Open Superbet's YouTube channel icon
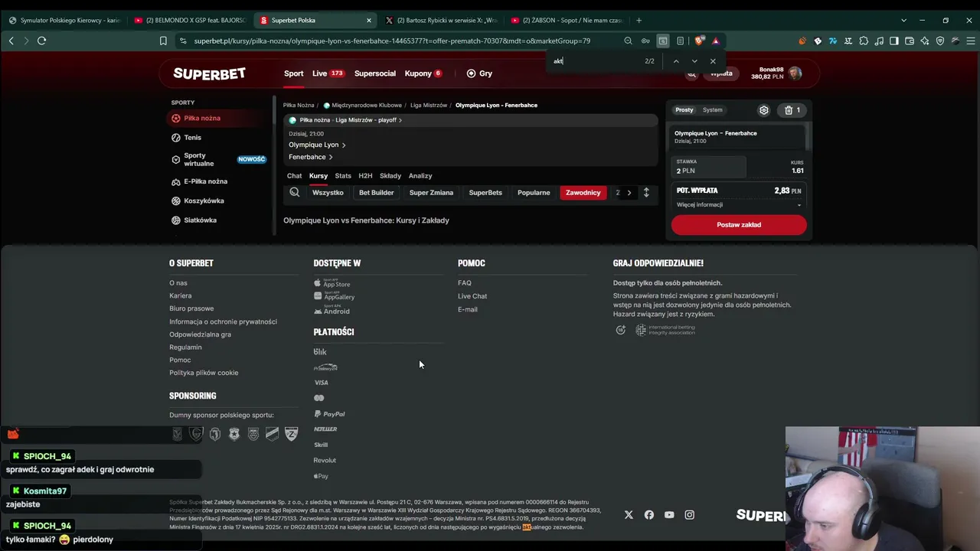This screenshot has height=551, width=980. pyautogui.click(x=669, y=515)
